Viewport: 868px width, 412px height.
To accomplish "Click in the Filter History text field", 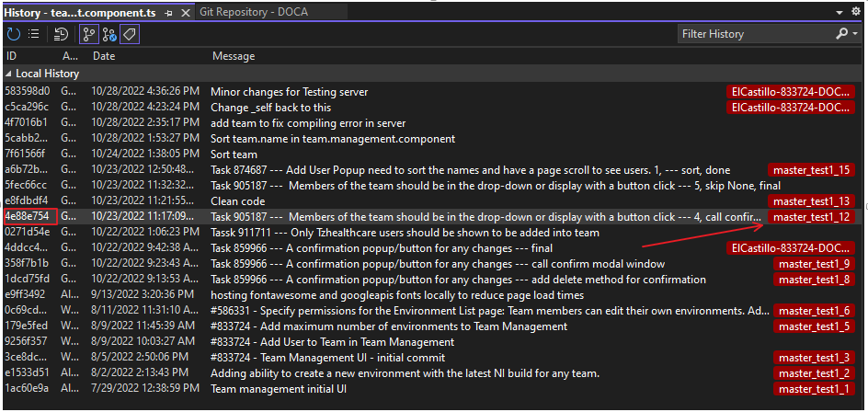I will click(754, 34).
